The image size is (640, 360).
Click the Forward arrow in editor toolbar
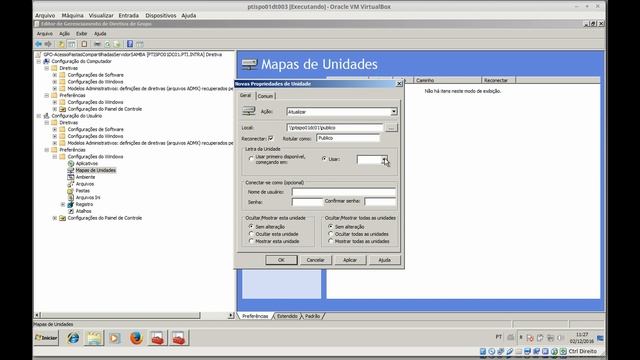tap(48, 44)
